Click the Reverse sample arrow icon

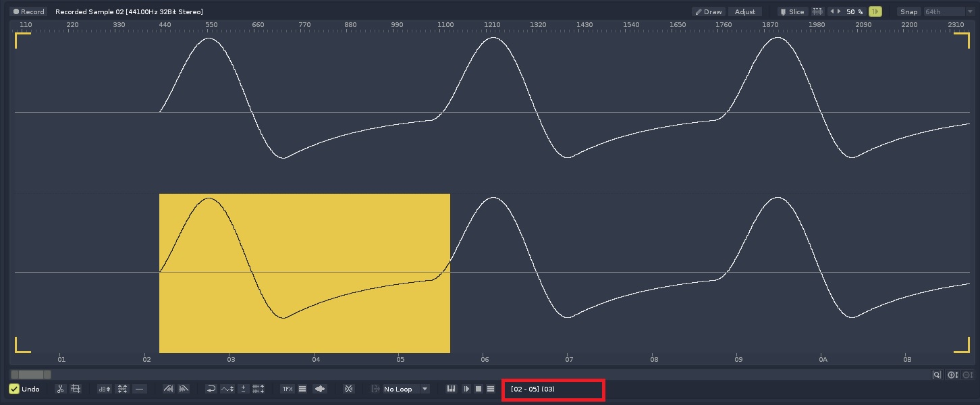pyautogui.click(x=211, y=389)
